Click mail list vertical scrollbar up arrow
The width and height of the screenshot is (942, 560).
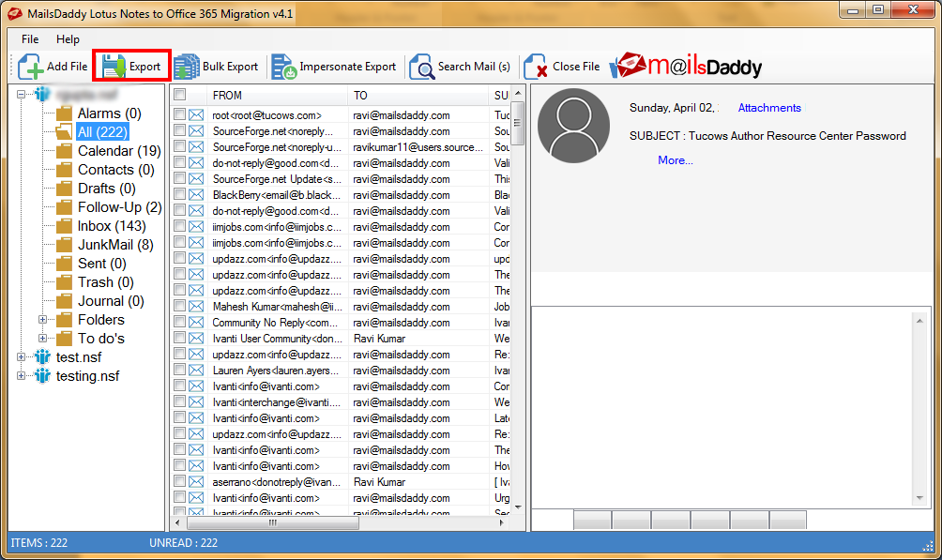point(518,94)
